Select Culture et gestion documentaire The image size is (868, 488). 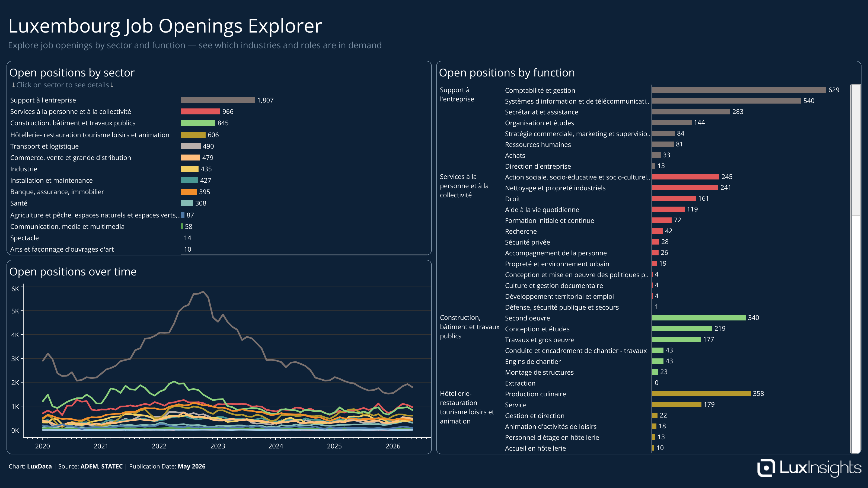click(554, 285)
